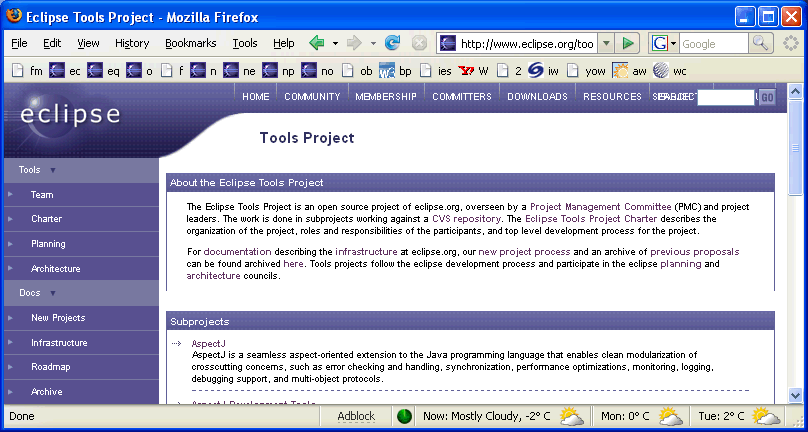Open the View menu
Screen dimensions: 808x432
point(88,43)
